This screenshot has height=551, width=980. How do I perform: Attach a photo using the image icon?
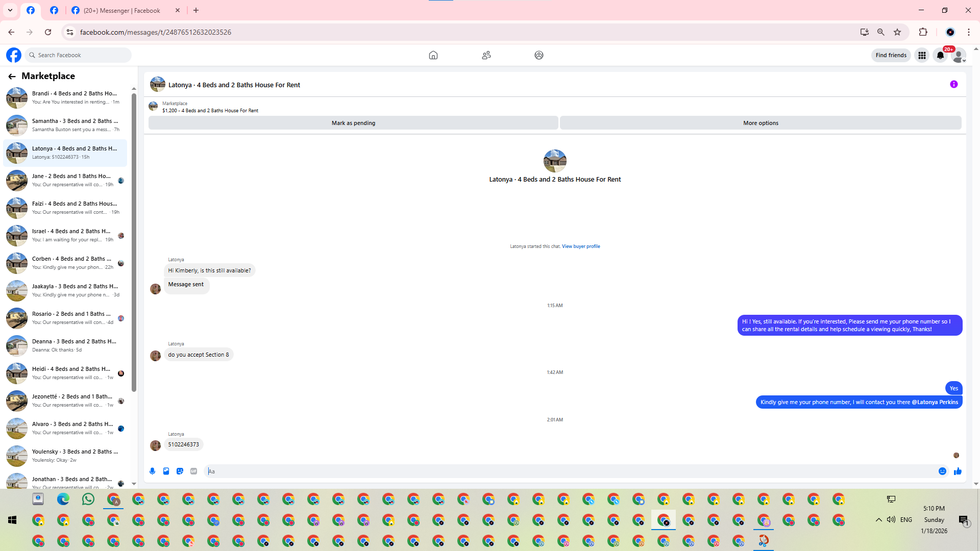tap(166, 471)
